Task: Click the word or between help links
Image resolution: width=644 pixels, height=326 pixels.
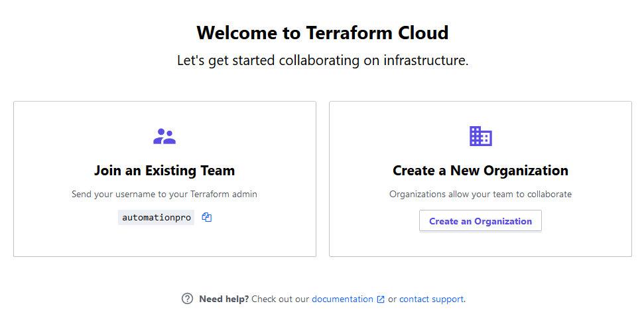Action: 392,299
